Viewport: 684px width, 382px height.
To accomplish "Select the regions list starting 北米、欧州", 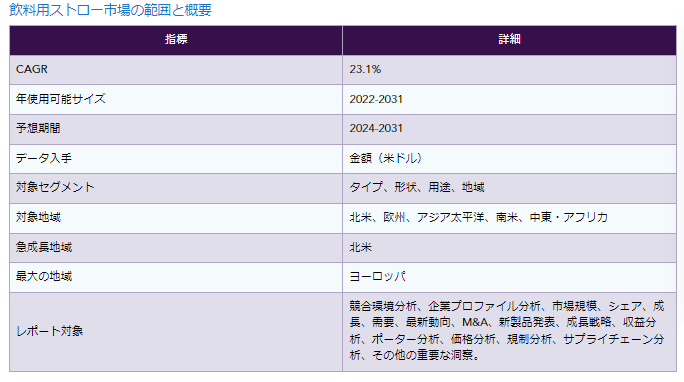I will (x=479, y=217).
